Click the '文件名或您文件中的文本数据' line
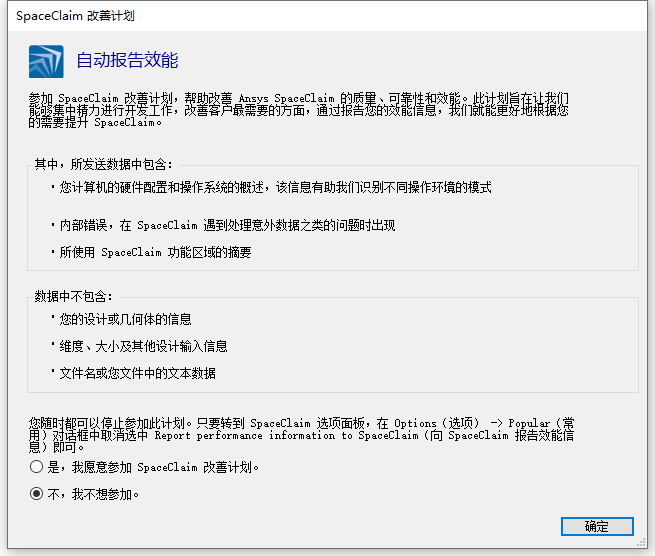 coord(133,373)
